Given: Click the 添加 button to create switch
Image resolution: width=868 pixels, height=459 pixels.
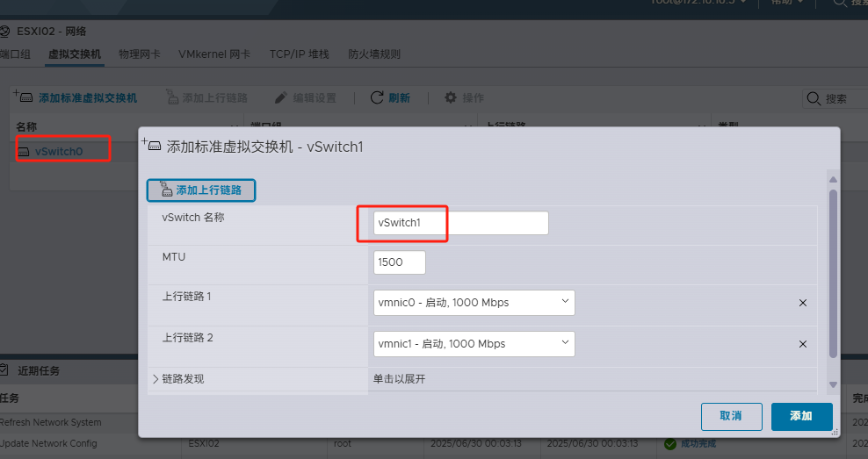Looking at the screenshot, I should pos(801,416).
